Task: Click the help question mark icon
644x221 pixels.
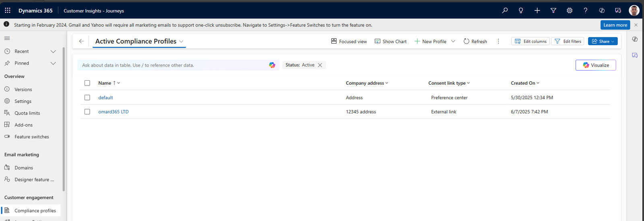Action: tap(586, 10)
